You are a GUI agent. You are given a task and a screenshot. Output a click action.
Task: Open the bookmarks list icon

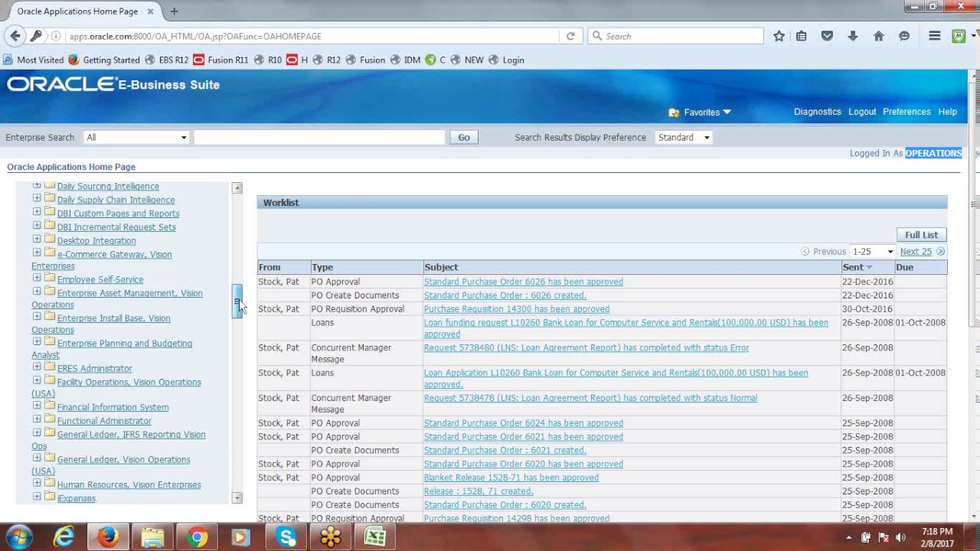point(802,36)
